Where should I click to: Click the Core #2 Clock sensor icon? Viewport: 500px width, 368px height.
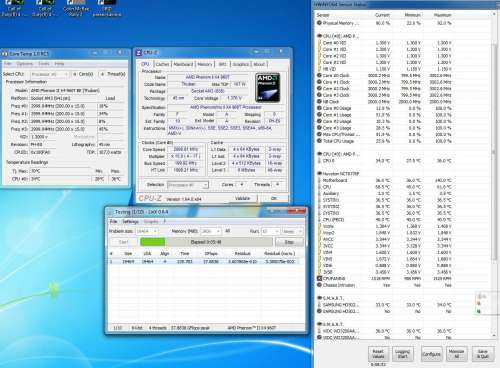coord(319,89)
